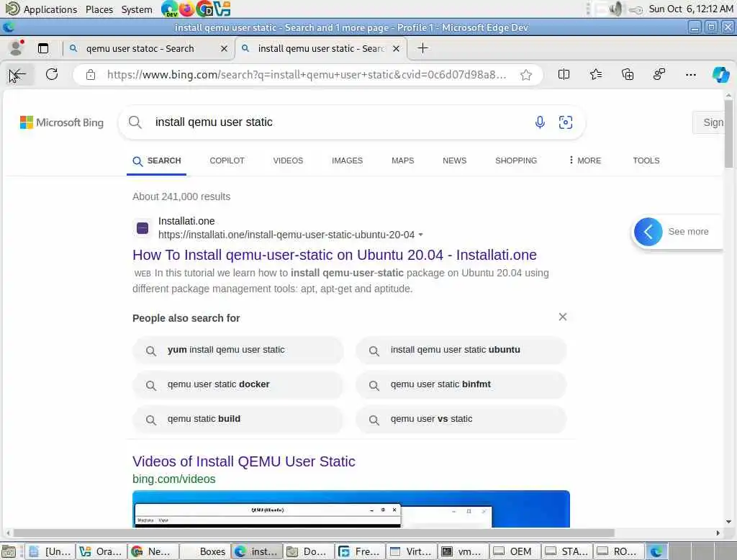Close the 'install qemu user static' tab
Screen dimensions: 737x560
[397, 48]
